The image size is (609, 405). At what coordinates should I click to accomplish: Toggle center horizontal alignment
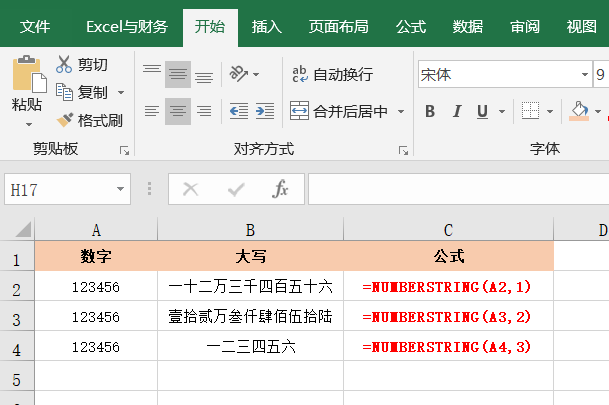point(178,111)
